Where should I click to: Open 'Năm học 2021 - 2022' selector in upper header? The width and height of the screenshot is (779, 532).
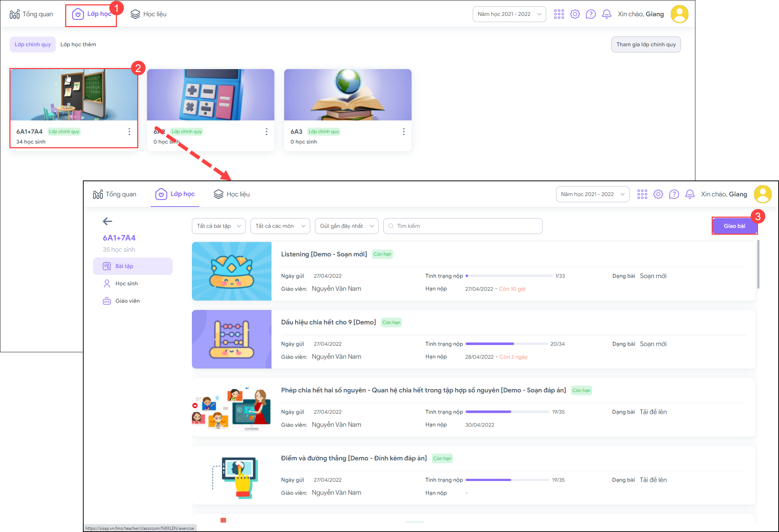tap(509, 14)
